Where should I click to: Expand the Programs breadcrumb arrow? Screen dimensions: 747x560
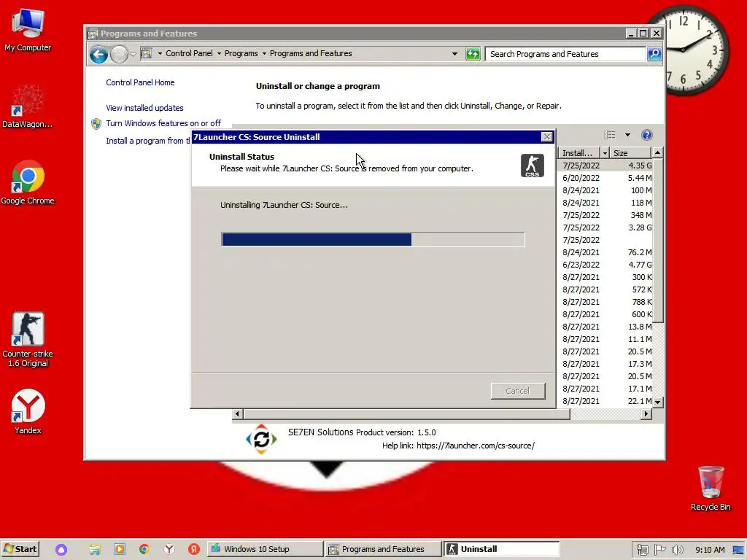point(264,54)
